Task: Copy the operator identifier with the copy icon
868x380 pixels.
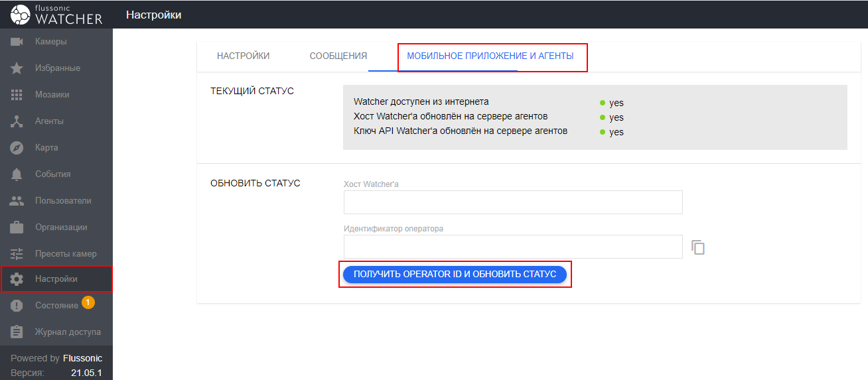Action: 697,247
